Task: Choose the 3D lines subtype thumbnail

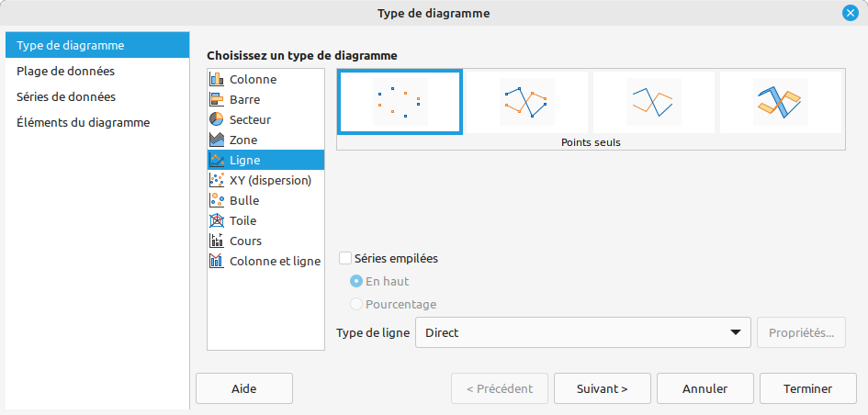Action: pyautogui.click(x=780, y=102)
